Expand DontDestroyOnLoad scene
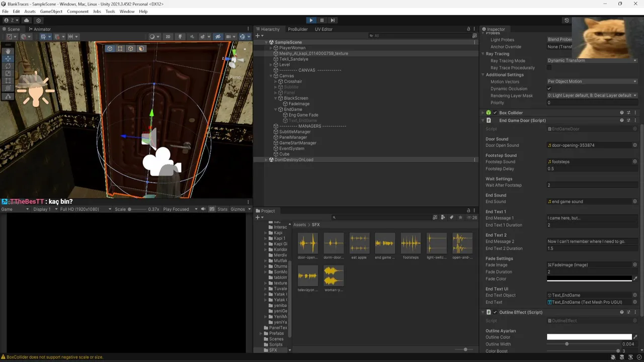Viewport: 644px width, 362px height. pos(266,160)
